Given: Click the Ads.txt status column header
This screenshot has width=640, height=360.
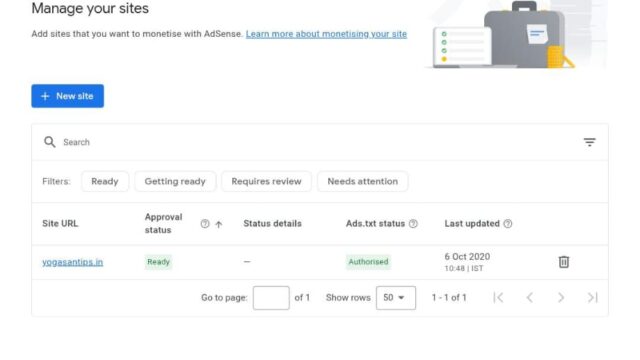Looking at the screenshot, I should point(376,224).
